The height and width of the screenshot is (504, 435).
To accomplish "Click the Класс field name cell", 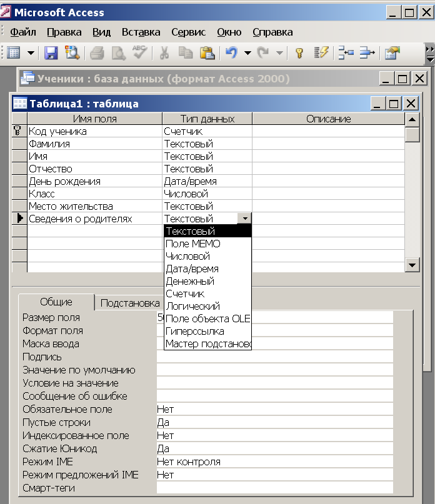I will click(94, 194).
